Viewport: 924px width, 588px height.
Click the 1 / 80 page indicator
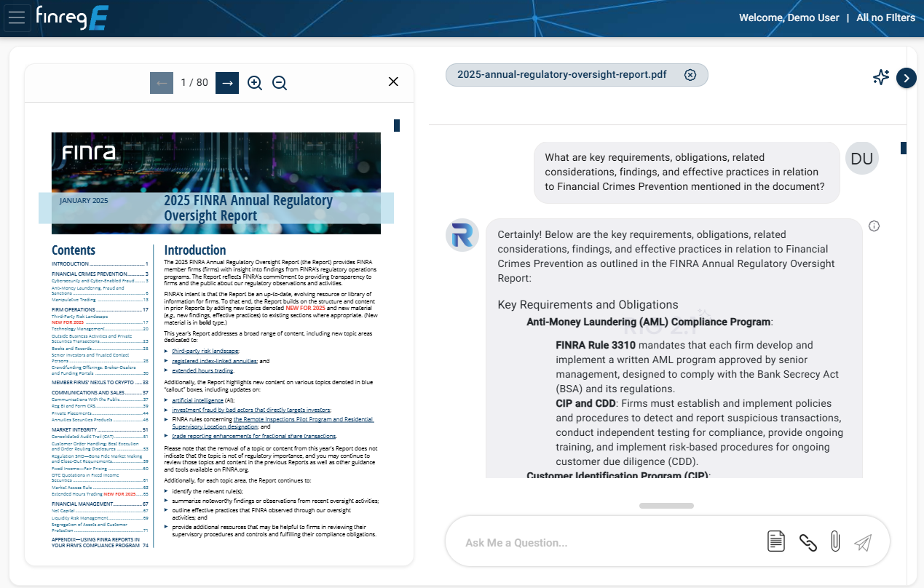pyautogui.click(x=194, y=83)
